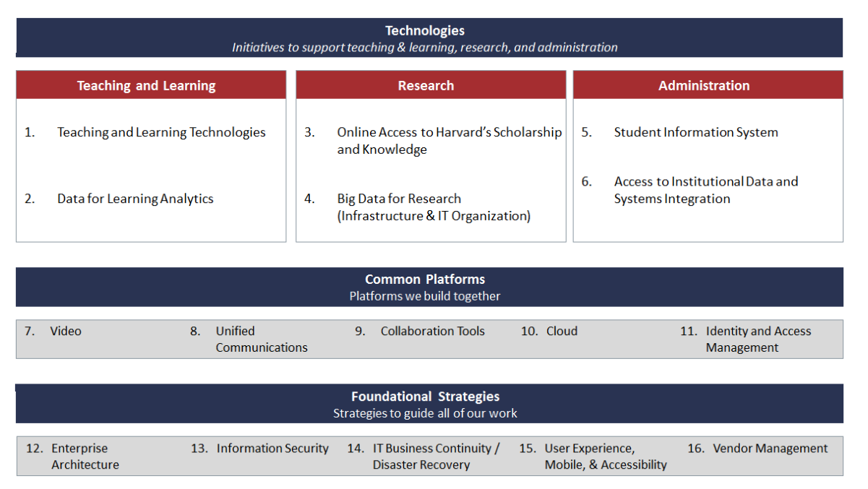Click the Technologies banner heading
Screen dimensions: 868x489
[425, 30]
